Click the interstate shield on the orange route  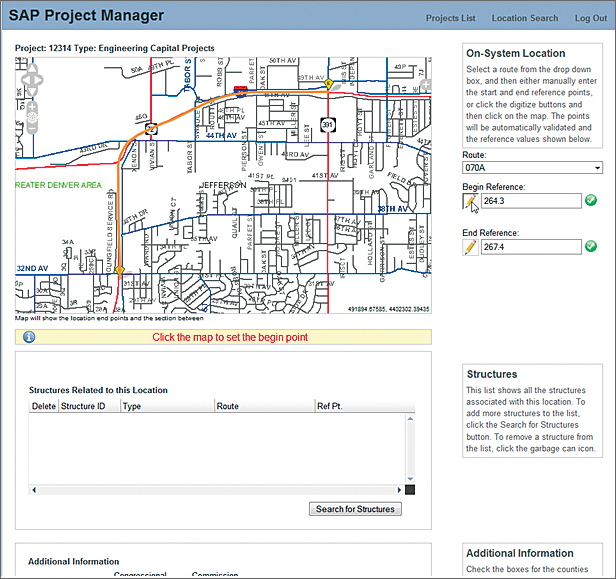pyautogui.click(x=240, y=91)
